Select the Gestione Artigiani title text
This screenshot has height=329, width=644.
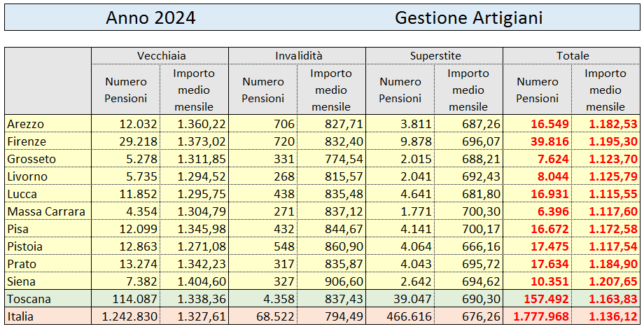[468, 18]
